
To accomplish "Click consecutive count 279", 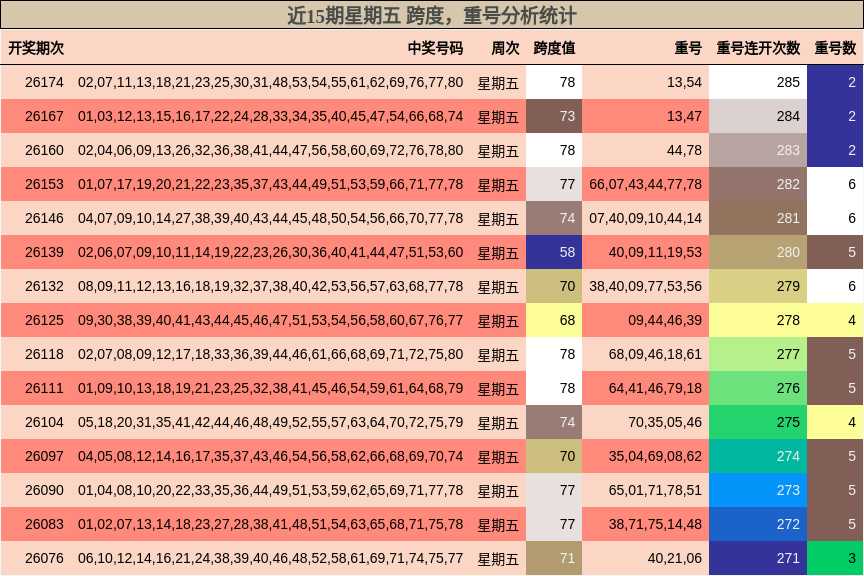I will click(758, 286).
